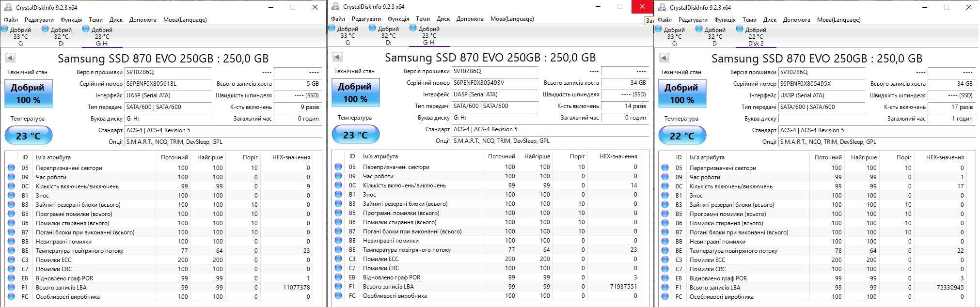Viewport: 980px width, 307px height.
Task: Click CrystalDiskInfo app icon in right title bar
Action: tap(662, 7)
